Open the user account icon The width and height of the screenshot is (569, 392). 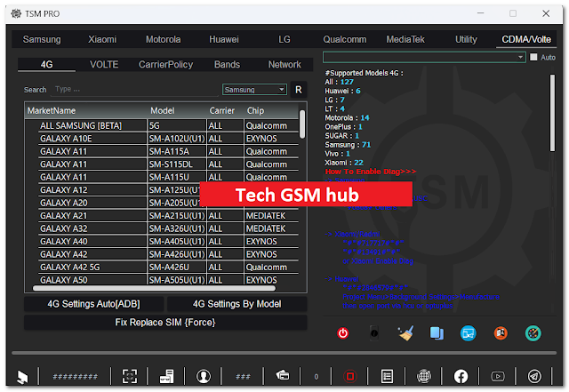[x=204, y=376]
